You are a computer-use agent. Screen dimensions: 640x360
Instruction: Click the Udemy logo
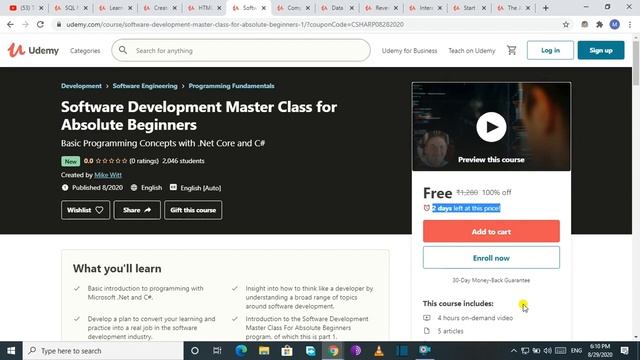pyautogui.click(x=33, y=50)
